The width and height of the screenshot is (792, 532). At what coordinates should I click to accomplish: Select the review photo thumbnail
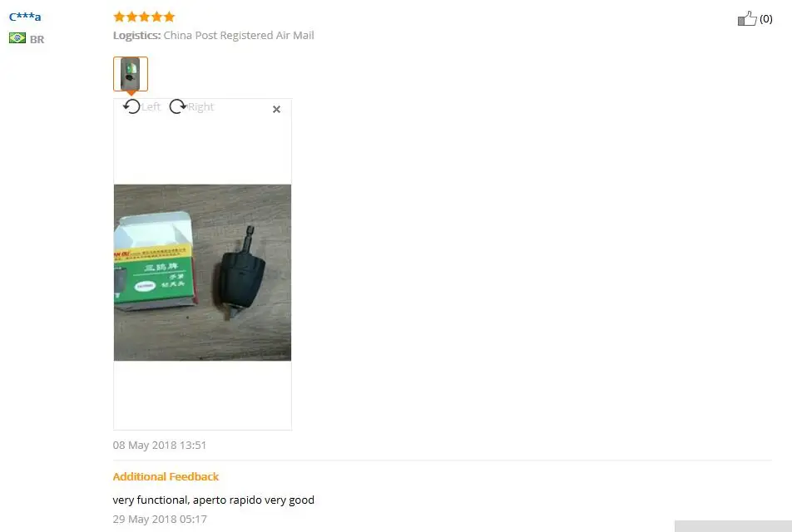coord(131,74)
